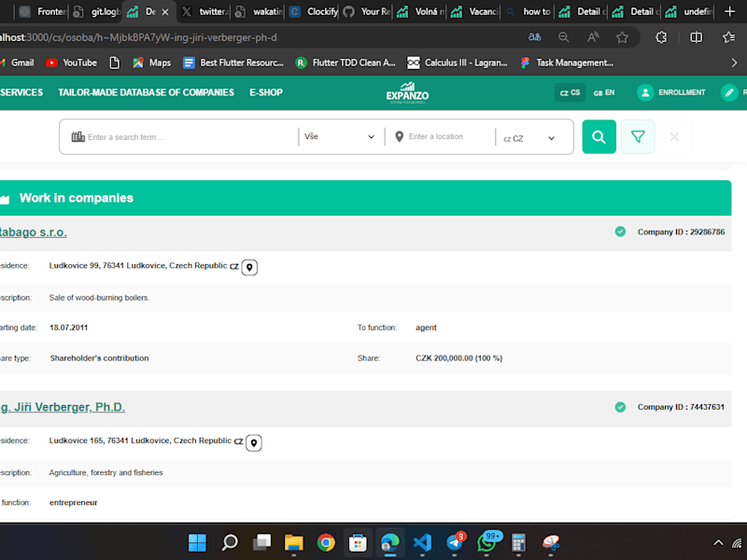
Task: Click the ENROLLMENT link
Action: [x=682, y=92]
